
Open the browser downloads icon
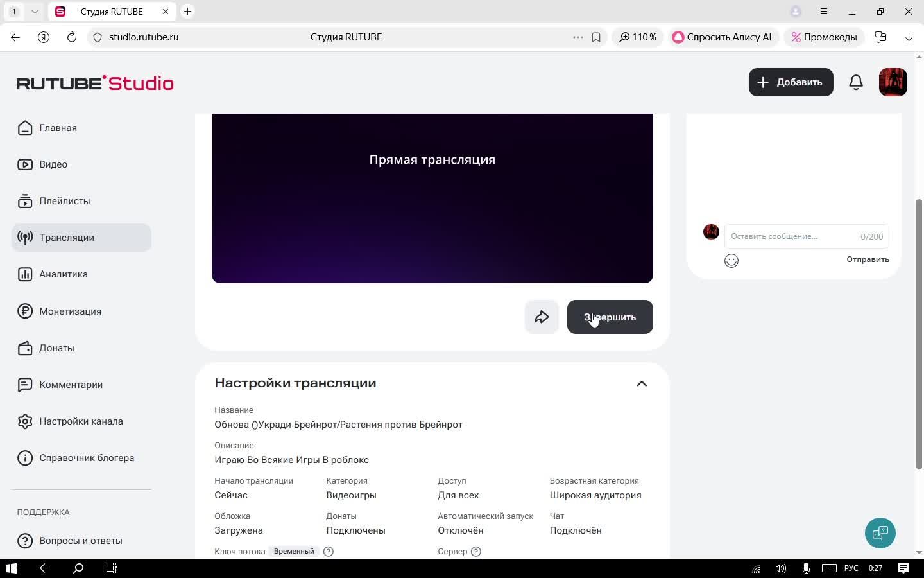909,37
